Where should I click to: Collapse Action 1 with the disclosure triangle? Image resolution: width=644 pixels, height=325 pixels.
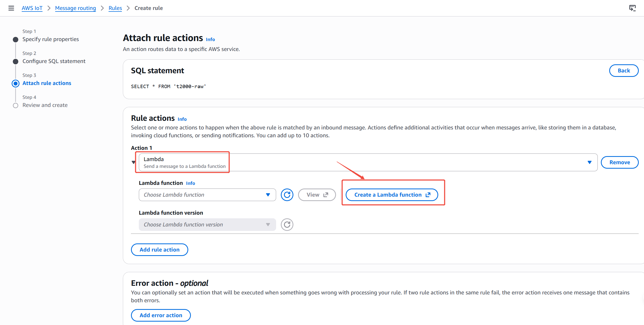coord(134,162)
